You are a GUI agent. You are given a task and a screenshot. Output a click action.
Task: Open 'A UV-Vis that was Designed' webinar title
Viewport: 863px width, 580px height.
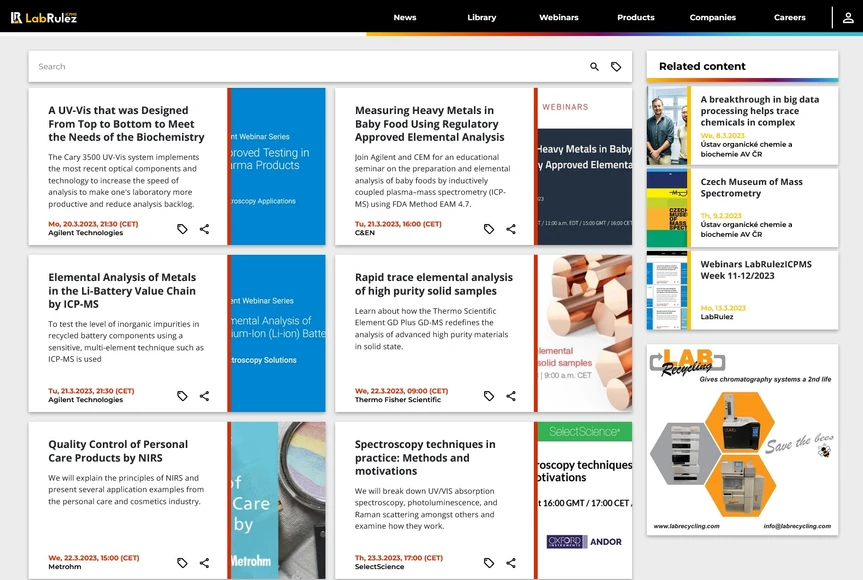[x=126, y=124]
